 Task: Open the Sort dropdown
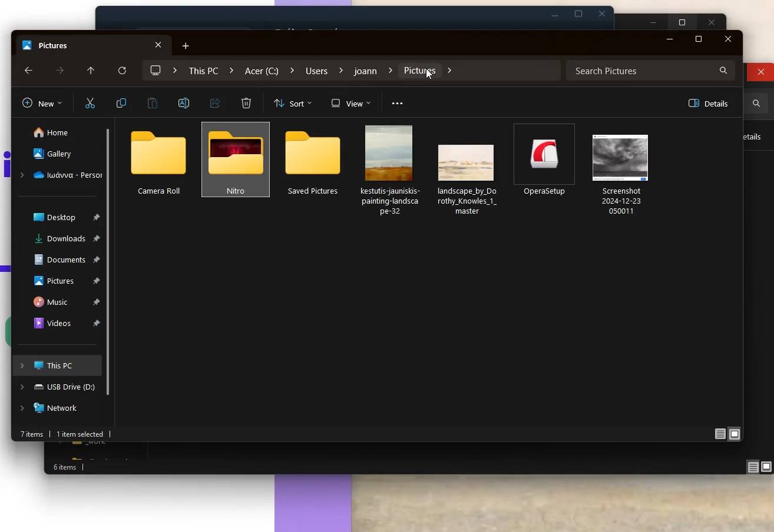click(x=293, y=104)
